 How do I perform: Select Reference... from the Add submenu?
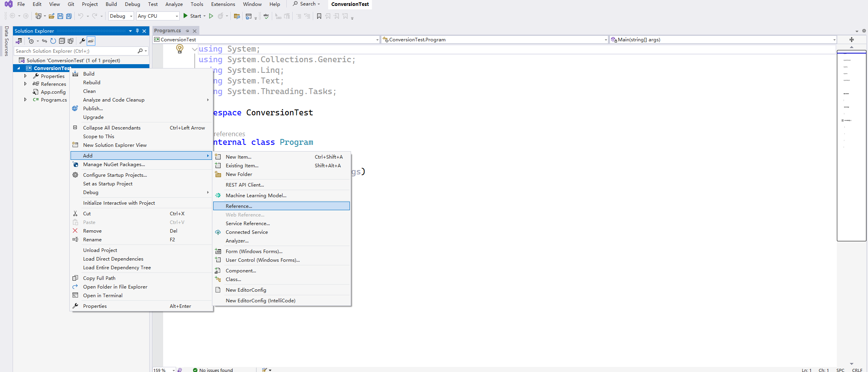239,206
